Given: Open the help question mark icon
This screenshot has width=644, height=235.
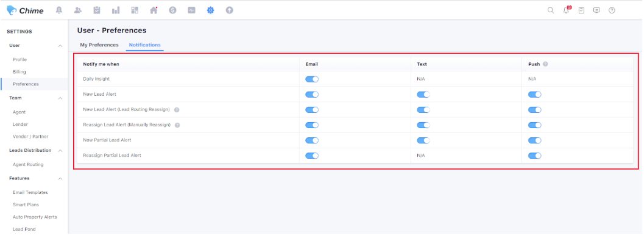Looking at the screenshot, I should (x=612, y=10).
